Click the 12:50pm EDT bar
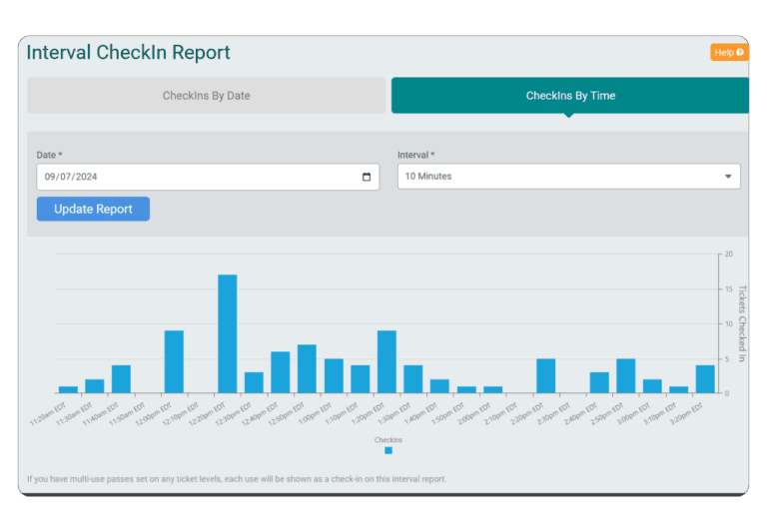Screen dimensions: 767x532 tap(307, 368)
